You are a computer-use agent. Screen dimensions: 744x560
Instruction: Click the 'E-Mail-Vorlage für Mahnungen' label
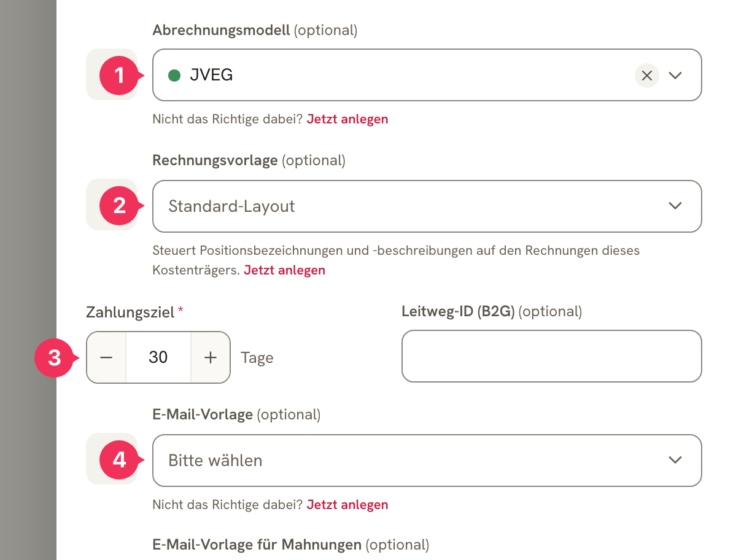pyautogui.click(x=257, y=545)
